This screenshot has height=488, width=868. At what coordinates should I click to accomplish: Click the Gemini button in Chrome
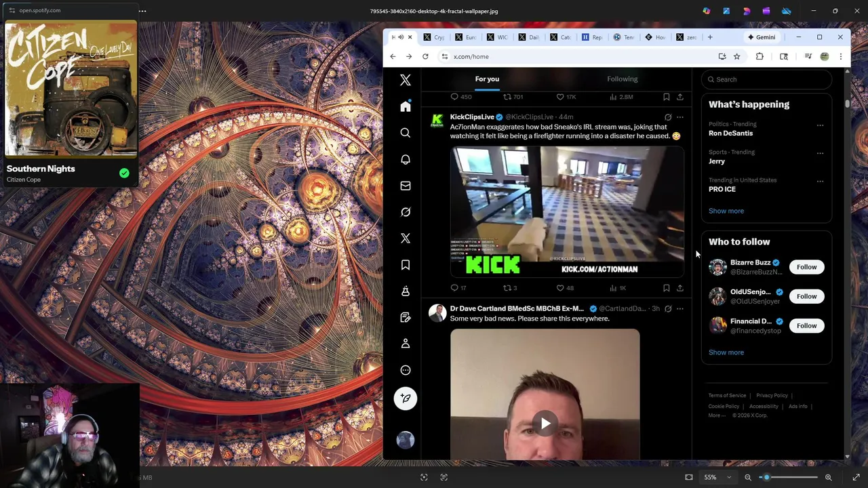point(762,37)
